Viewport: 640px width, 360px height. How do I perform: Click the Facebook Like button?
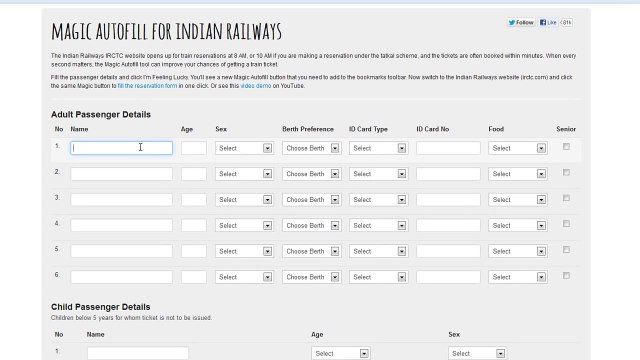click(x=548, y=22)
